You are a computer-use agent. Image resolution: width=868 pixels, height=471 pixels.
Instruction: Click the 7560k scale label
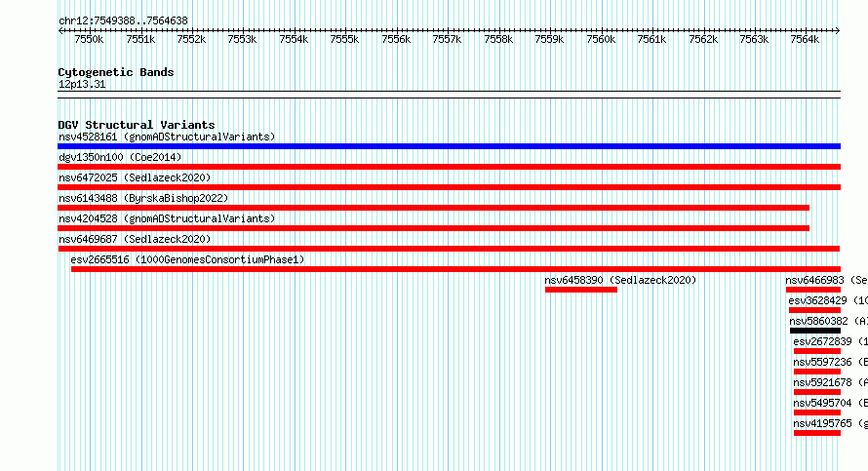click(x=601, y=40)
